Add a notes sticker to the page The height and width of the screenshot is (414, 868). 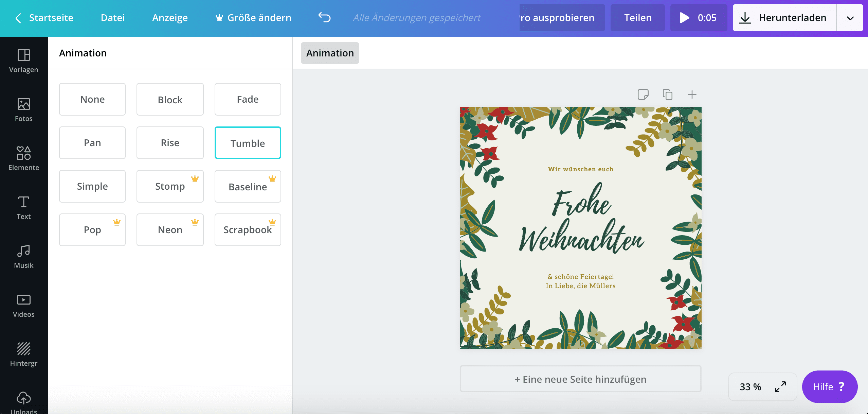pos(643,94)
